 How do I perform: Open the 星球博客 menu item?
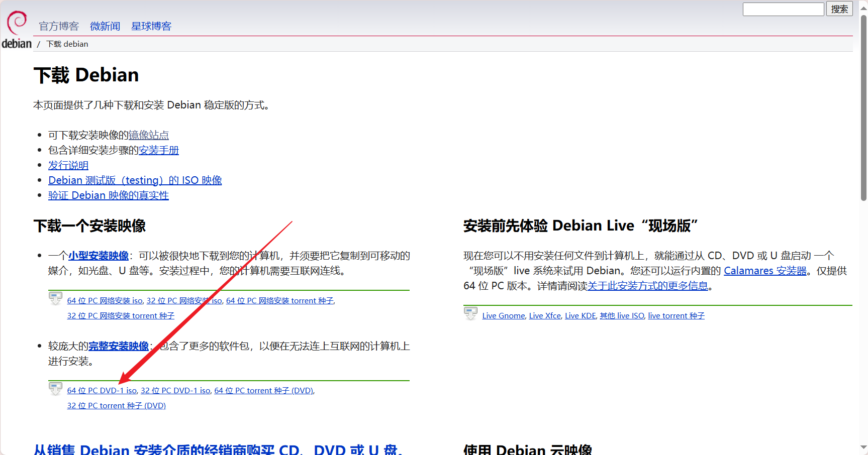[x=151, y=26]
